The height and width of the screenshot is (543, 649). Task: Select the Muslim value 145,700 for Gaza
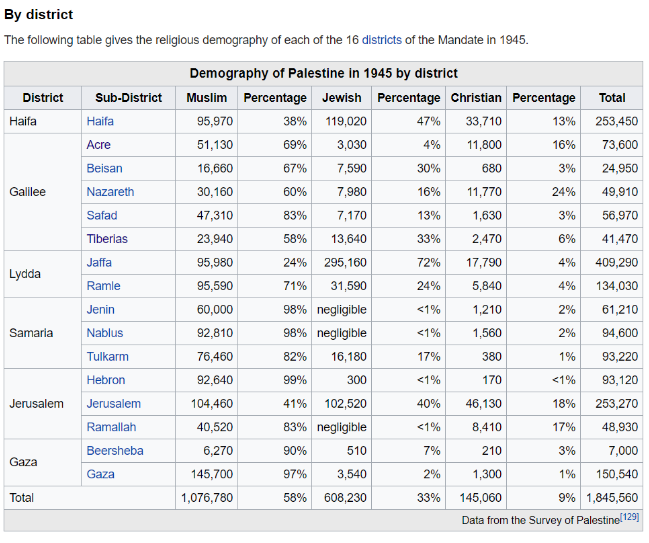pos(212,474)
